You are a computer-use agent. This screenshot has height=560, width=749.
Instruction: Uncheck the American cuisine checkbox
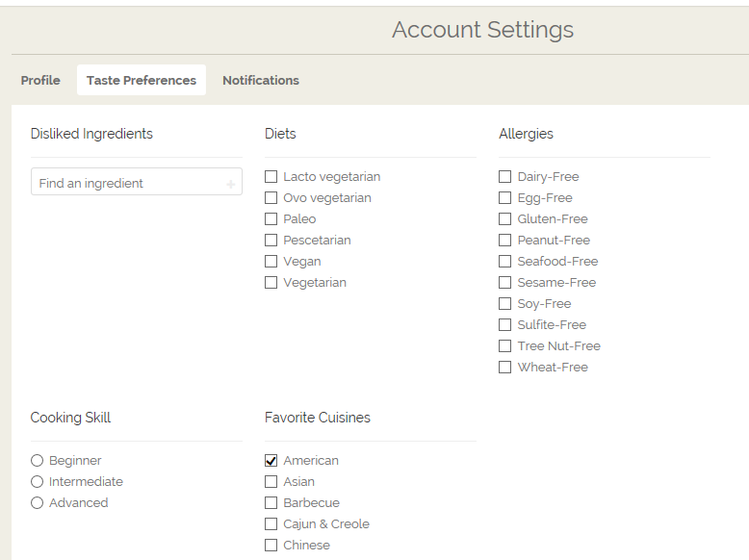click(271, 461)
